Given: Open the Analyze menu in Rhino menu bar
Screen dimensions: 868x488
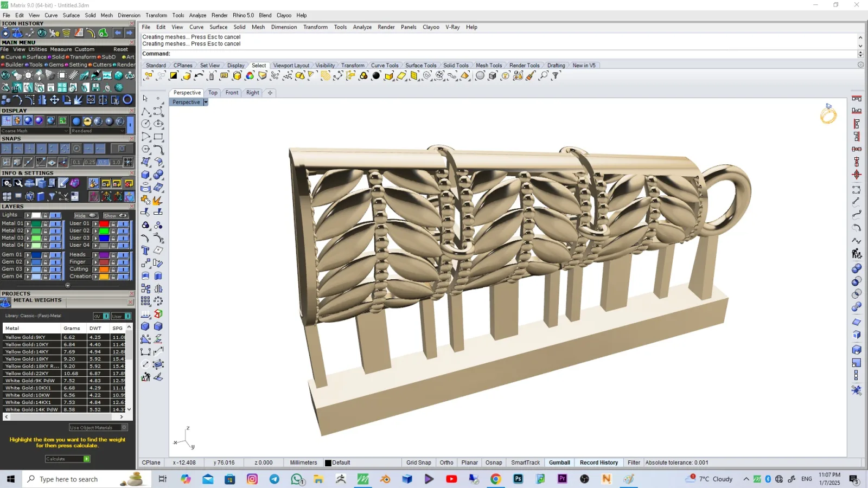Looking at the screenshot, I should pos(362,27).
